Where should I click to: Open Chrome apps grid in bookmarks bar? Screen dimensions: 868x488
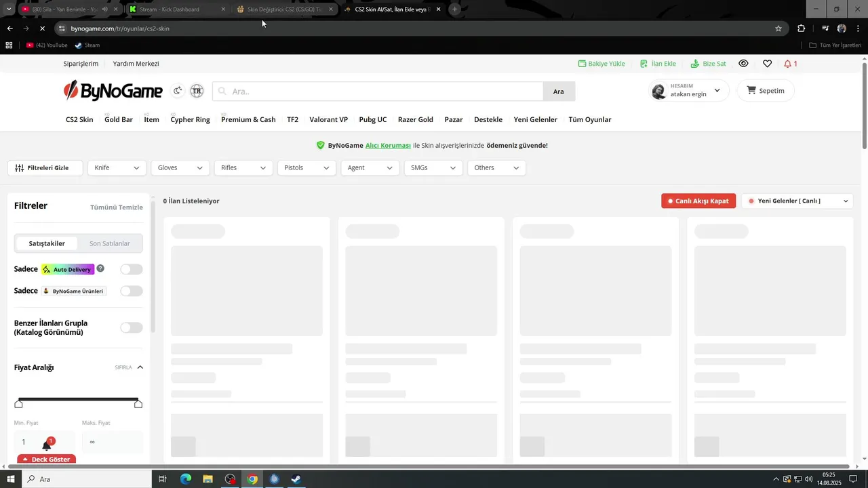(x=9, y=45)
